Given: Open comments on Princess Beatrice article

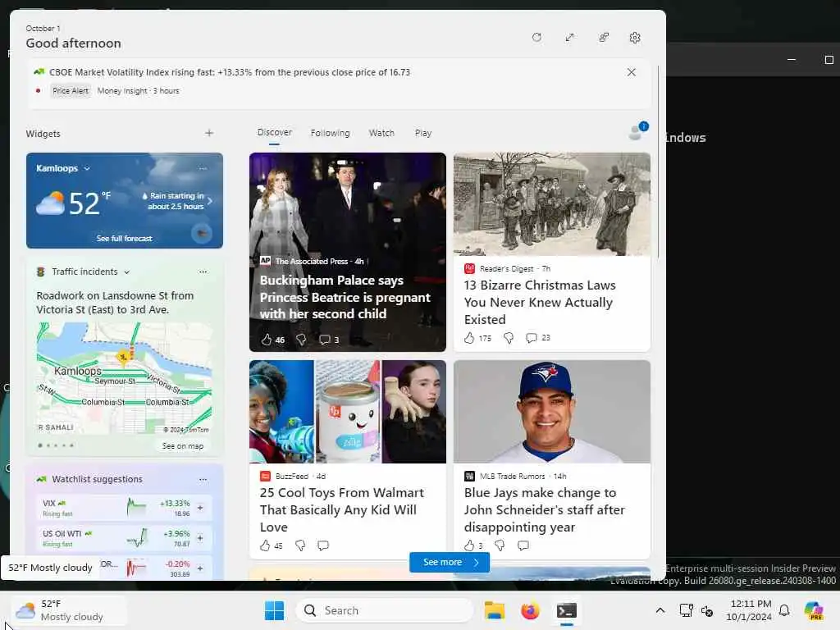Looking at the screenshot, I should 325,339.
